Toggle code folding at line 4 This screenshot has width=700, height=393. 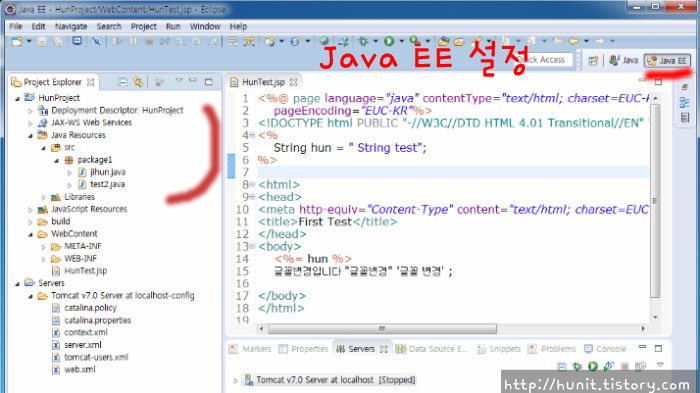pyautogui.click(x=252, y=135)
